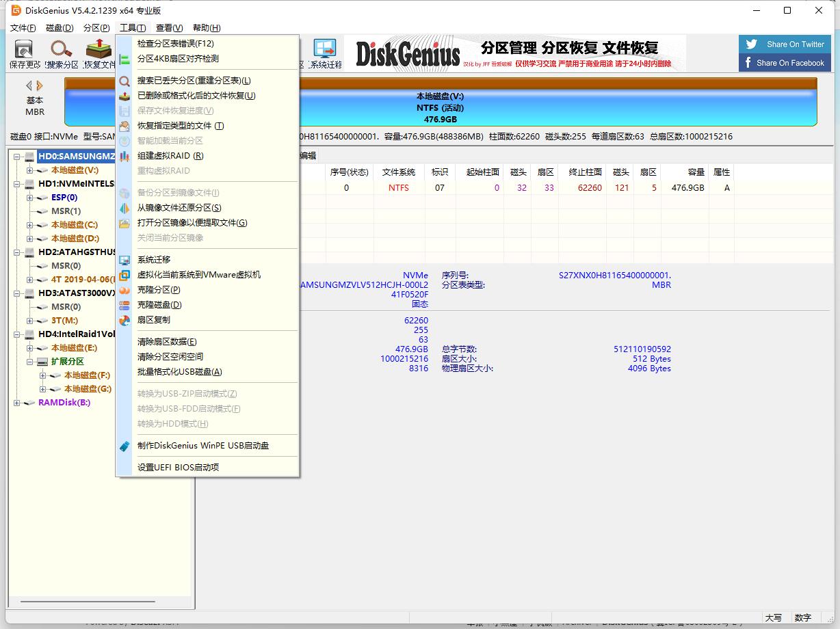The height and width of the screenshot is (629, 840).
Task: Click the 分区4KB扇区对齐检测 menu icon
Action: (124, 59)
